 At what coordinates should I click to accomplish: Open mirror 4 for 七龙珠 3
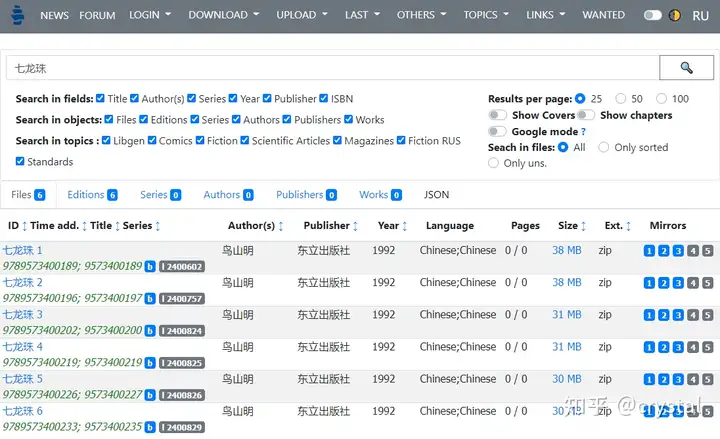[693, 315]
